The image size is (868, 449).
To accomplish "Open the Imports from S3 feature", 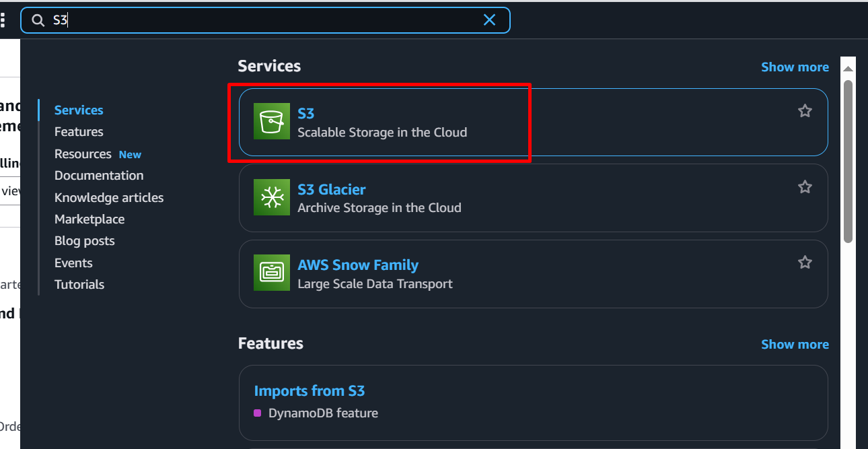I will (310, 391).
